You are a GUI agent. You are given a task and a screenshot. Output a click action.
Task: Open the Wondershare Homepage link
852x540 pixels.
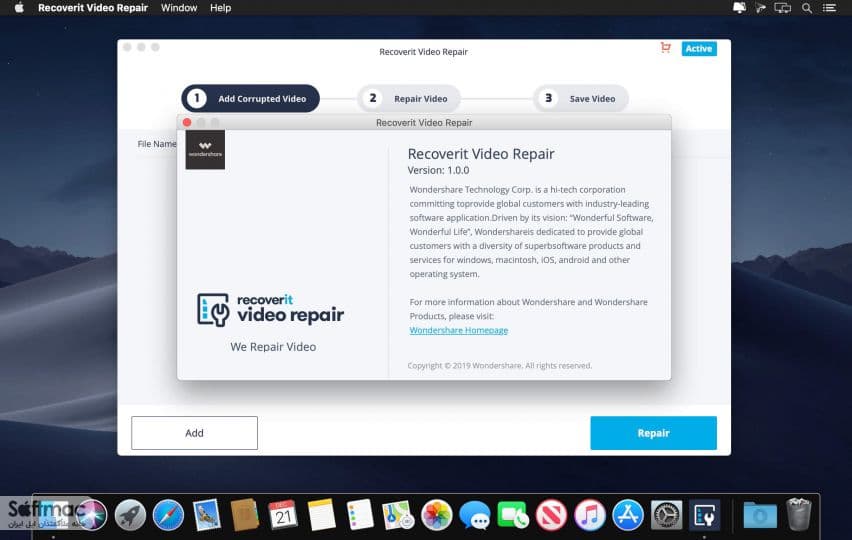click(x=459, y=330)
